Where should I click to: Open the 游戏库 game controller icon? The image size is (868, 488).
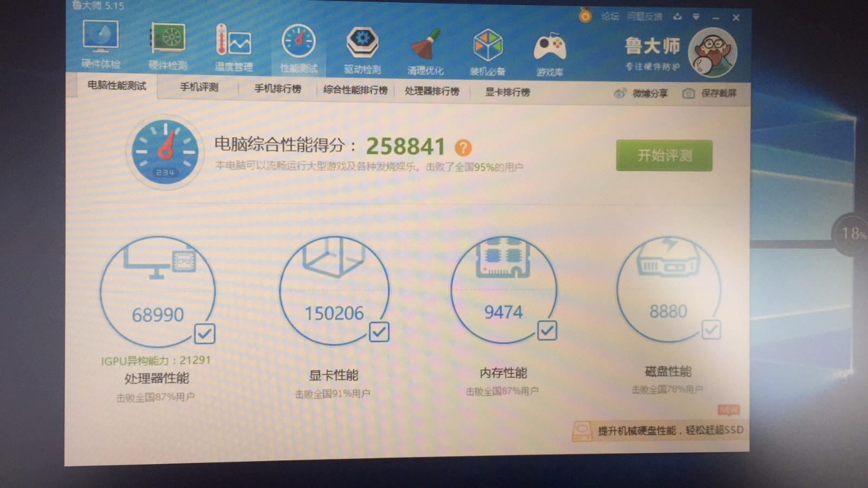click(x=550, y=54)
